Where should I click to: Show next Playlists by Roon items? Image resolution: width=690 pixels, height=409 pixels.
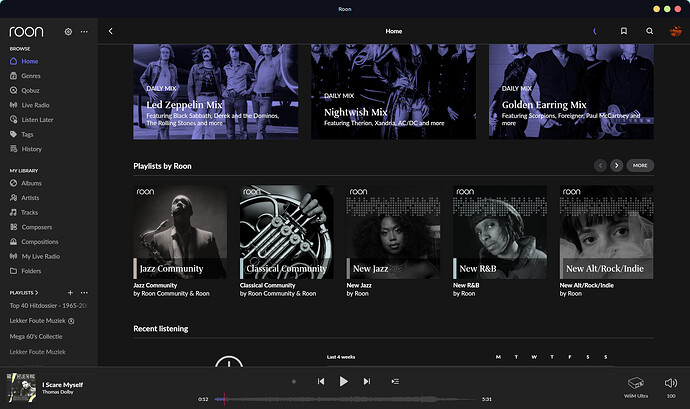coord(617,166)
